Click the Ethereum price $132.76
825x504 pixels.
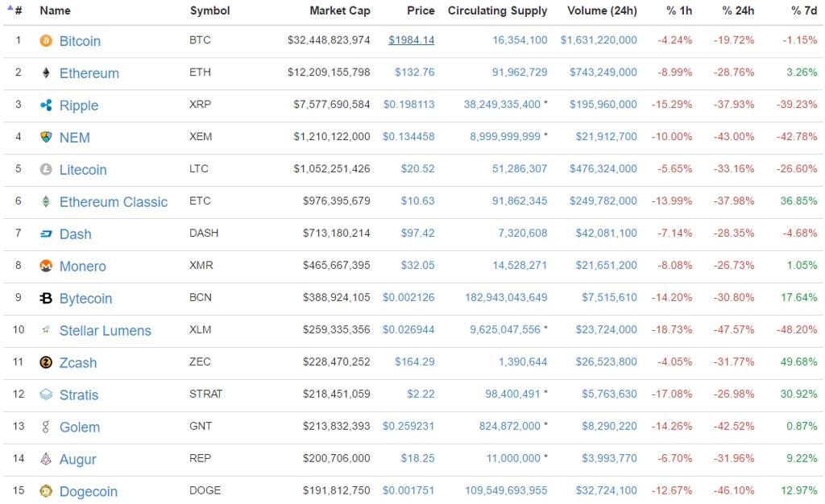click(415, 72)
